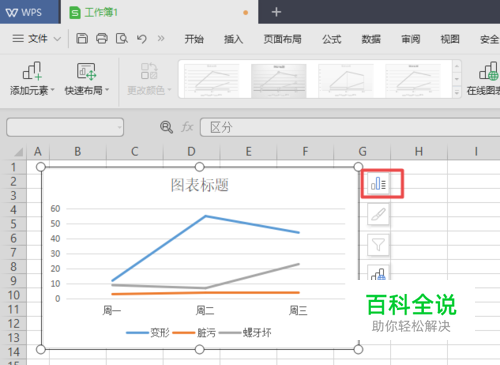Open the 文件 menu
This screenshot has height=365, width=500.
coord(38,39)
